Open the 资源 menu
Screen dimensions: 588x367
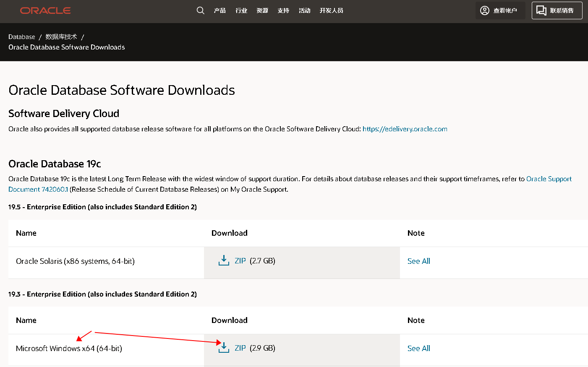click(262, 10)
